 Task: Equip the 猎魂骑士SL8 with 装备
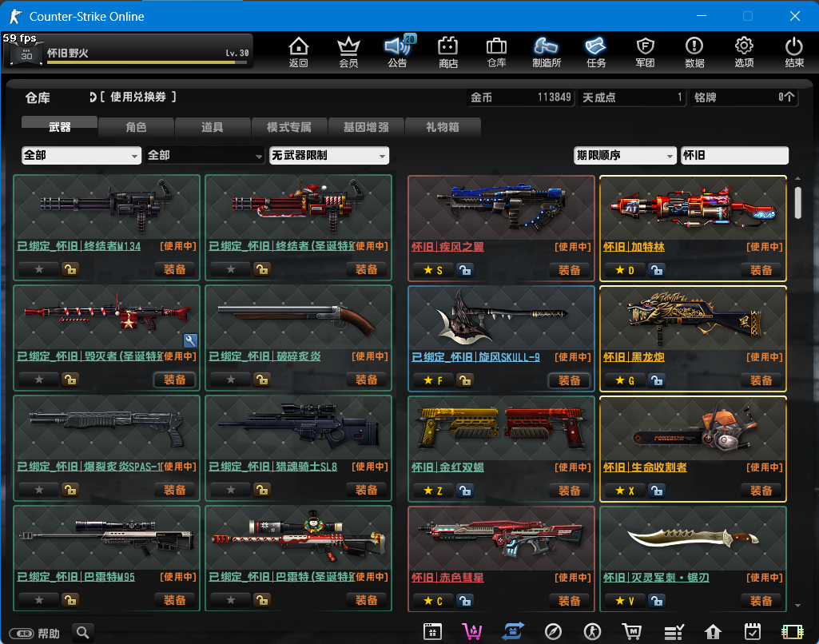[366, 490]
